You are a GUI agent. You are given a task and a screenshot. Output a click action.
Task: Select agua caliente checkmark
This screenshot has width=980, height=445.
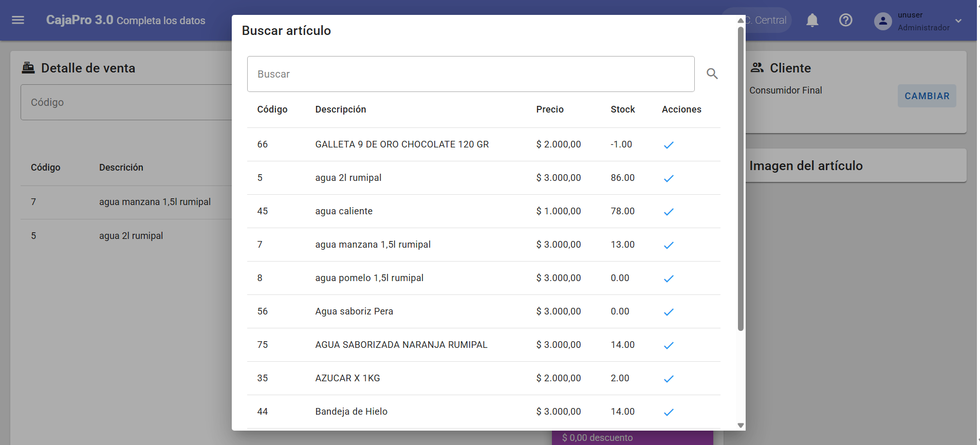pyautogui.click(x=668, y=212)
